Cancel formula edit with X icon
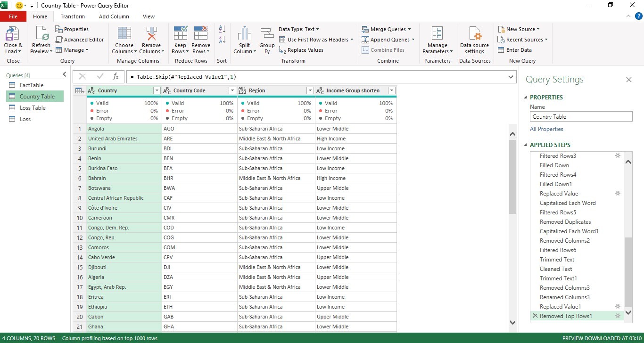The height and width of the screenshot is (343, 644). point(83,76)
